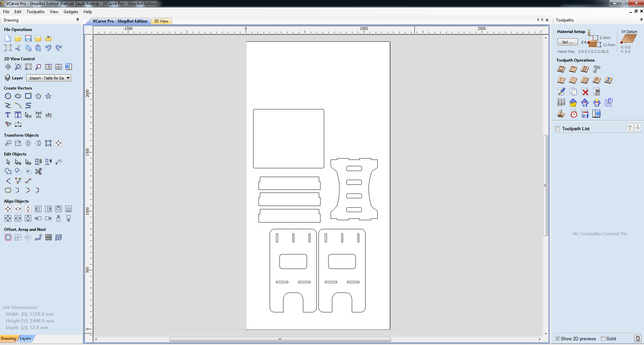Viewport: 644px width, 345px height.
Task: Switch to the Drawing tab
Action: click(8, 339)
